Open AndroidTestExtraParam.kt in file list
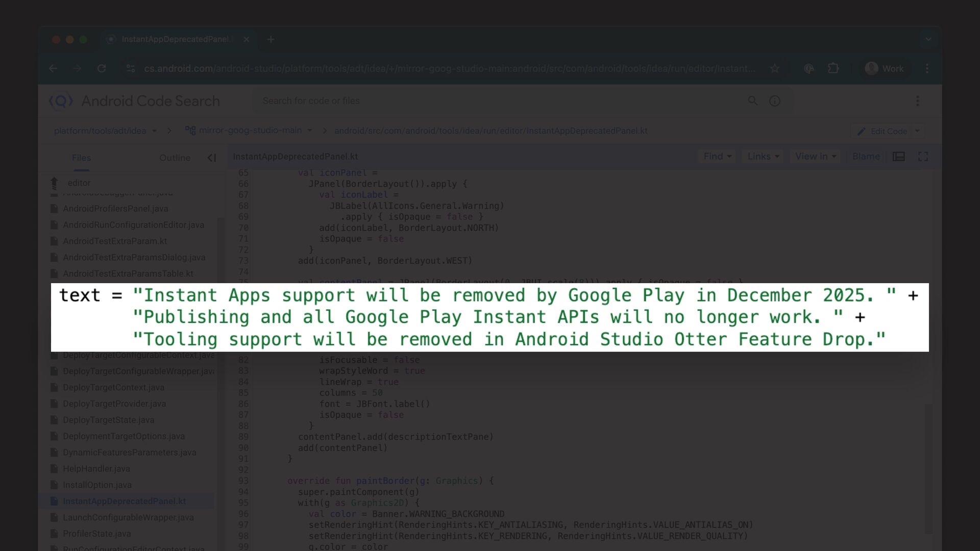The height and width of the screenshot is (551, 980). (x=114, y=241)
